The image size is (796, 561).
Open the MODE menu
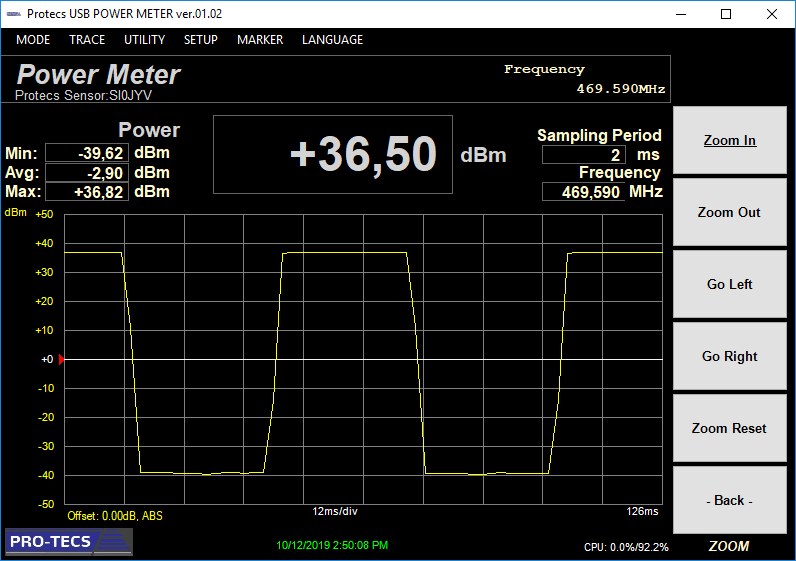click(x=33, y=40)
